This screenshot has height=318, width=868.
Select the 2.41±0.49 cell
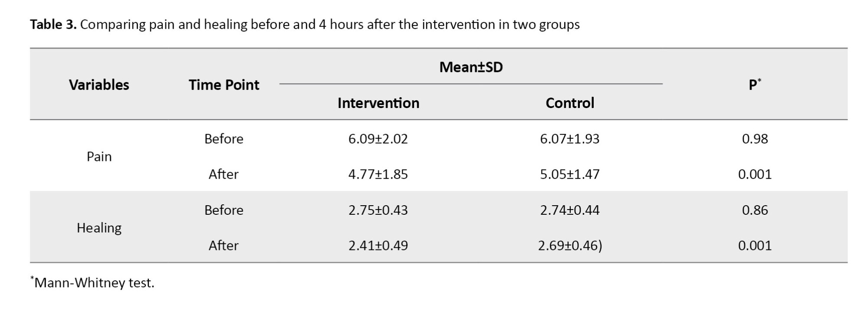[x=378, y=246]
